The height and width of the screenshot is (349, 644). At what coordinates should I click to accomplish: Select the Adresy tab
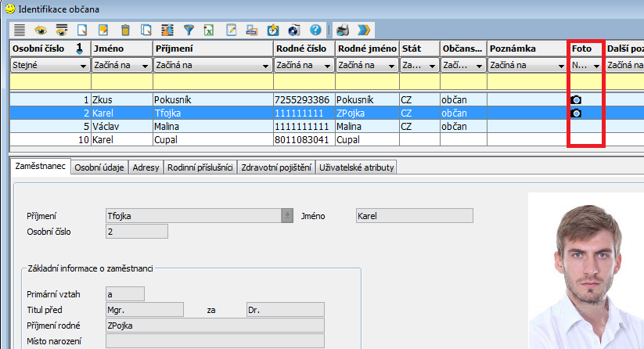pyautogui.click(x=146, y=167)
